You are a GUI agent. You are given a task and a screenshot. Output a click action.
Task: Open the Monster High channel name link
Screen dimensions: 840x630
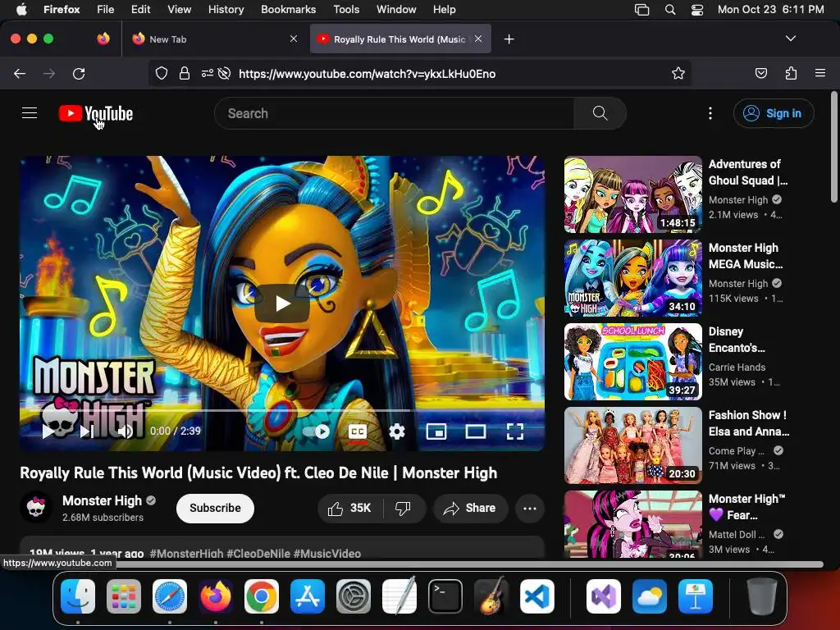(102, 500)
